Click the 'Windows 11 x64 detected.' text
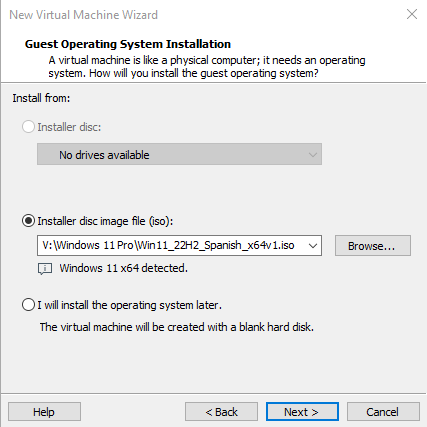 pyautogui.click(x=123, y=268)
